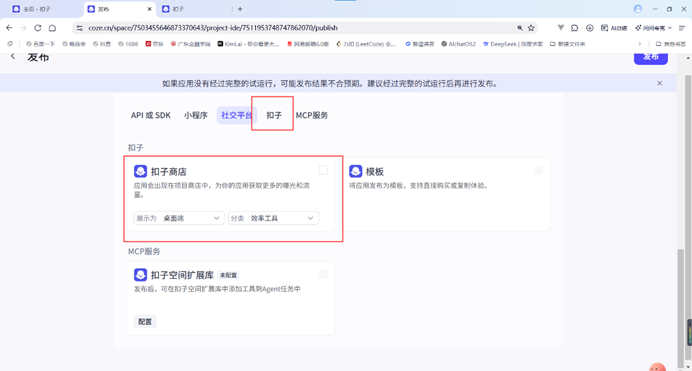Open the 展示为 桌面端 dropdown

pos(179,218)
